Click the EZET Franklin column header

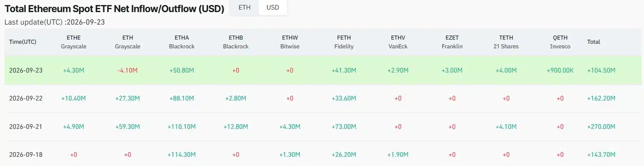(x=452, y=42)
